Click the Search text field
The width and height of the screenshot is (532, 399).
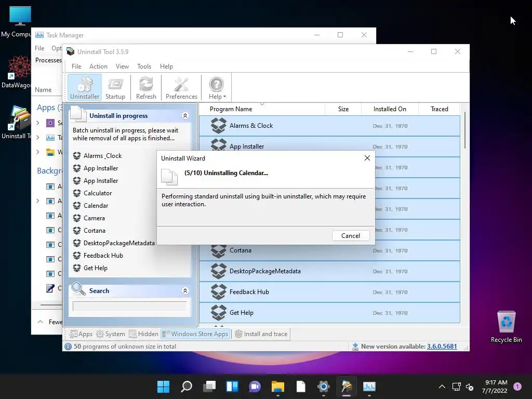tap(129, 306)
